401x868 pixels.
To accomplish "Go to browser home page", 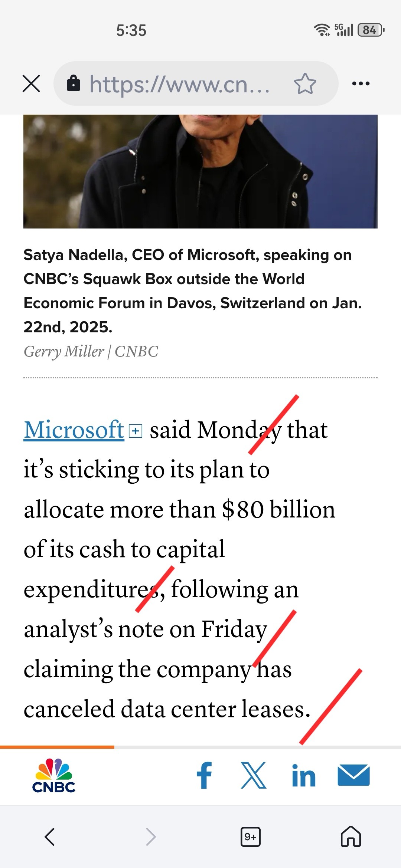I will click(x=351, y=836).
